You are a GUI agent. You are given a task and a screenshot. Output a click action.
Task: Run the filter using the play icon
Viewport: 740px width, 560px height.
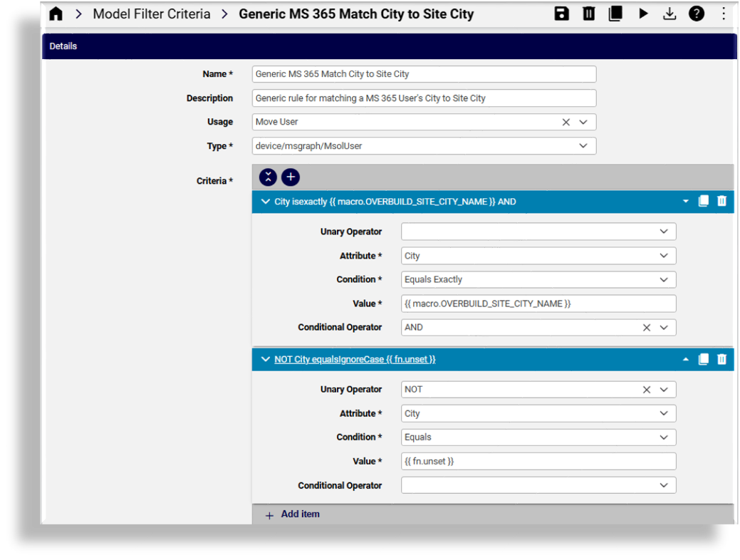point(642,14)
